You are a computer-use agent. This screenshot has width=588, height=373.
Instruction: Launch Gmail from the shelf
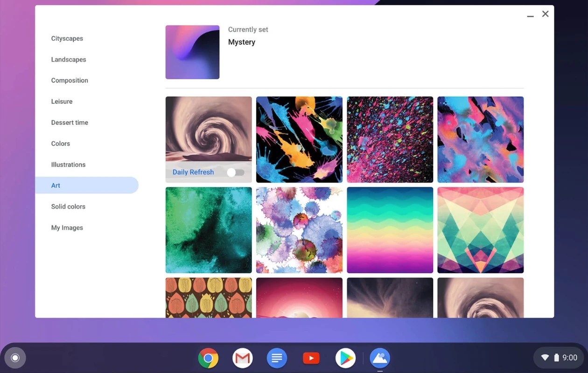242,358
